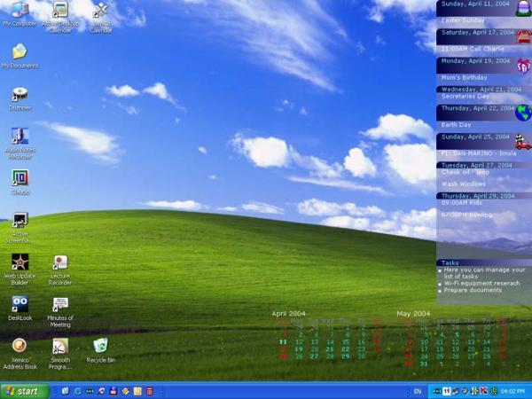Click the taskbar clock showing 04:02 PM
The width and height of the screenshot is (532, 399).
point(512,392)
